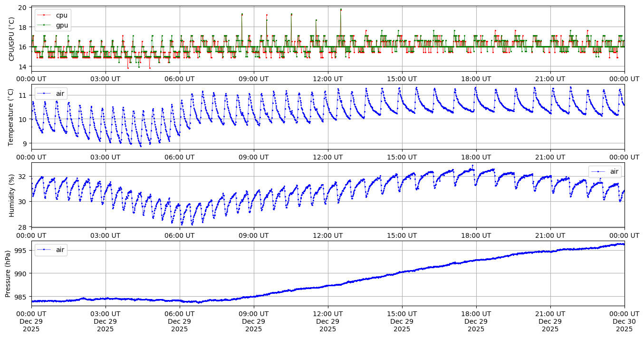Viewport: 644px width, 337px height.
Task: Click the gpu entry in the top legend
Action: pyautogui.click(x=61, y=24)
